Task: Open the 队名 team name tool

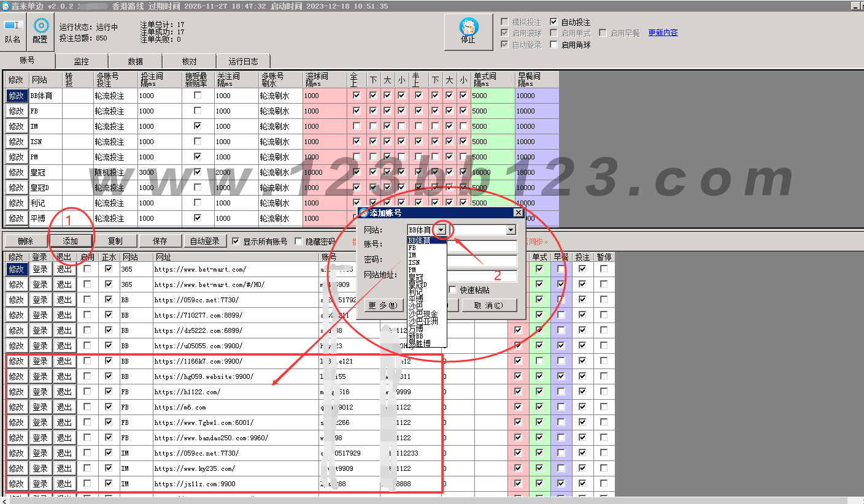Action: pos(13,31)
